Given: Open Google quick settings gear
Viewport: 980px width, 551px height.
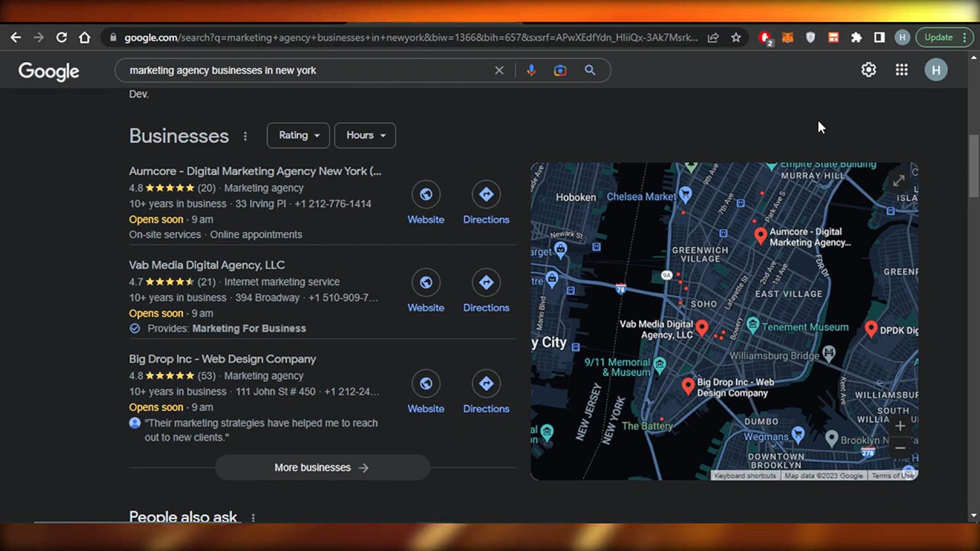Looking at the screenshot, I should (x=869, y=70).
